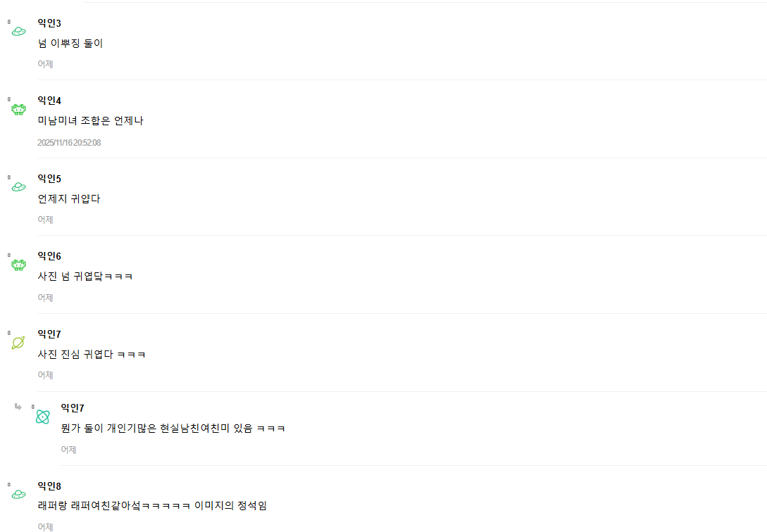767x532 pixels.
Task: Select the username 익인5
Action: [49, 179]
